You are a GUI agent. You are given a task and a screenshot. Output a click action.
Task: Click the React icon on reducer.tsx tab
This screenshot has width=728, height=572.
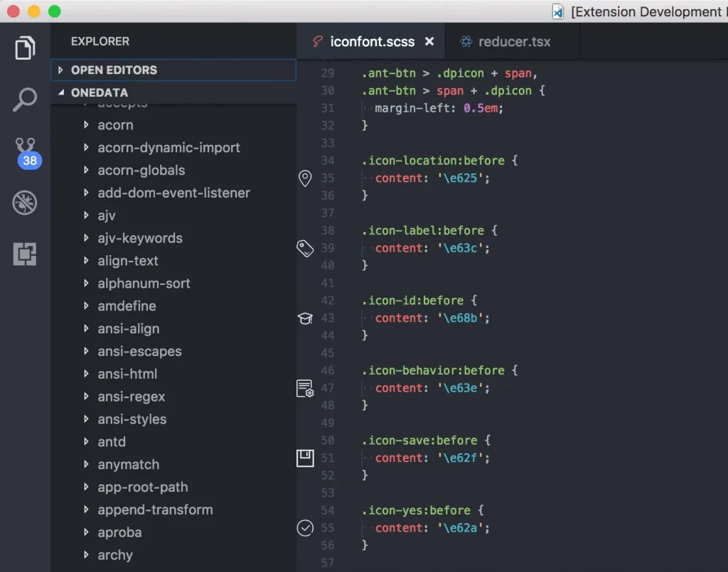point(466,42)
